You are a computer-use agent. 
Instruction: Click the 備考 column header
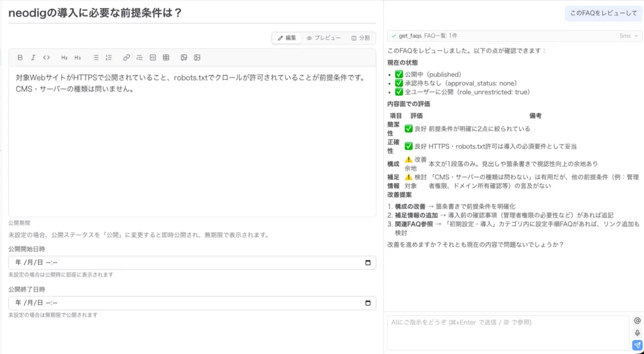(x=535, y=116)
